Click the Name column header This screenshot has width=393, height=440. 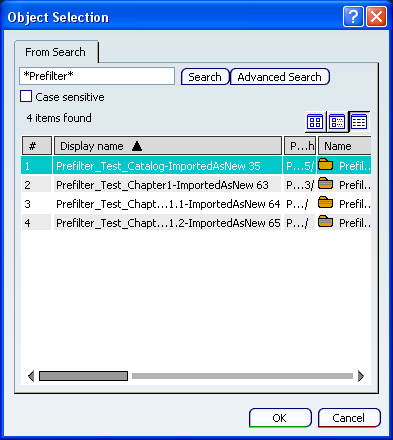(x=344, y=146)
